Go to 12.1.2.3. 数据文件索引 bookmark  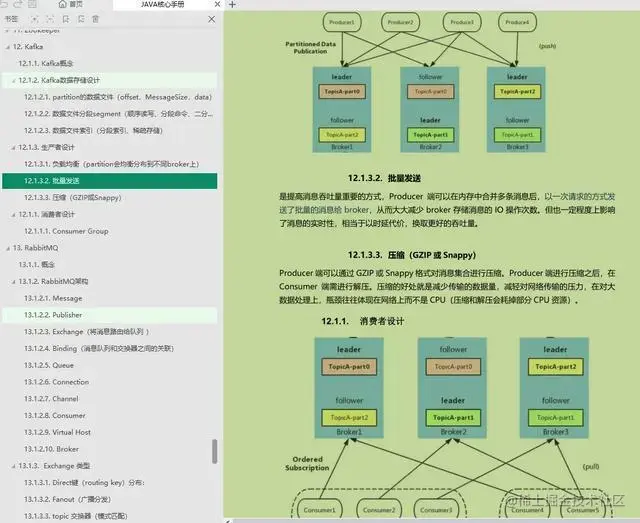click(x=93, y=130)
